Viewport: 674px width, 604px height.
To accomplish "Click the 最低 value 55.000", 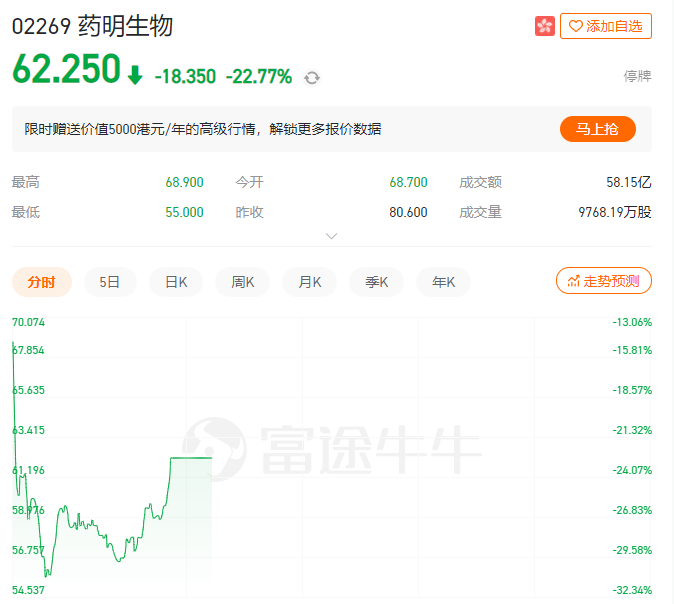I will [184, 212].
